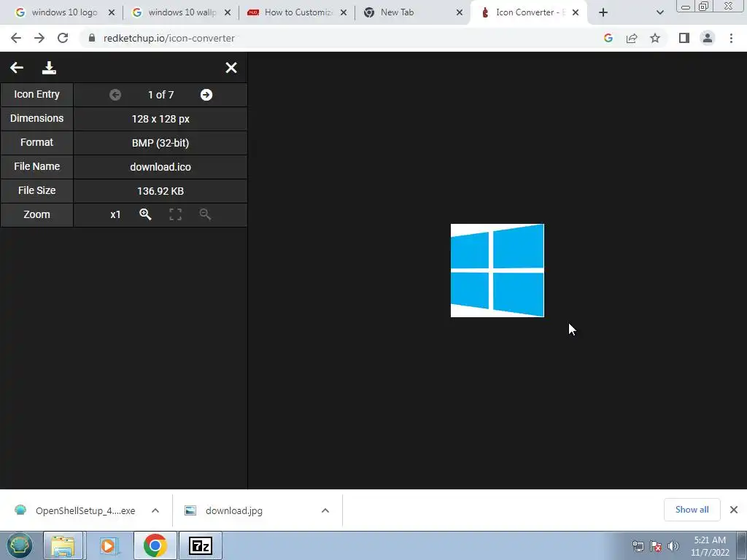The height and width of the screenshot is (560, 747).
Task: Close the New Tab tab
Action: pyautogui.click(x=460, y=12)
